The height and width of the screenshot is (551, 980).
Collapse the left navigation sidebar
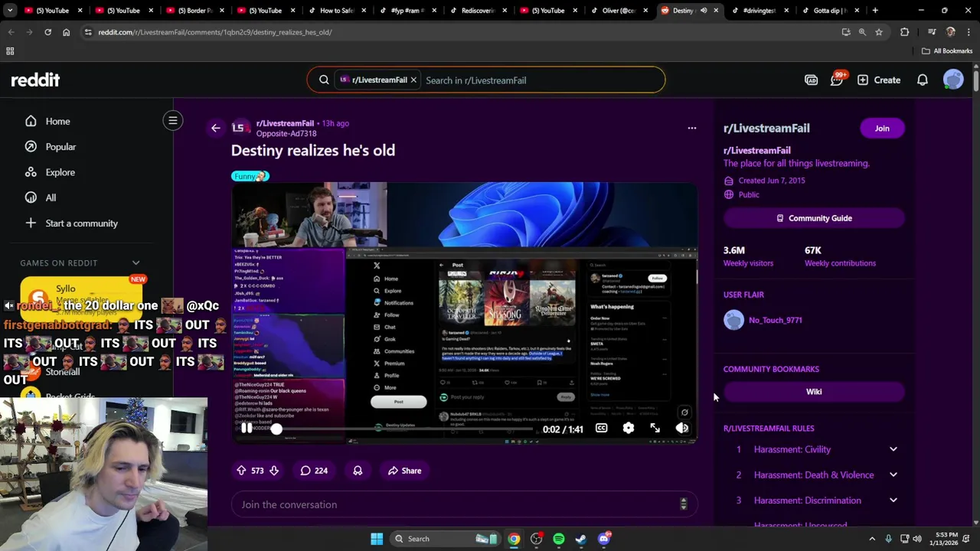pyautogui.click(x=173, y=120)
